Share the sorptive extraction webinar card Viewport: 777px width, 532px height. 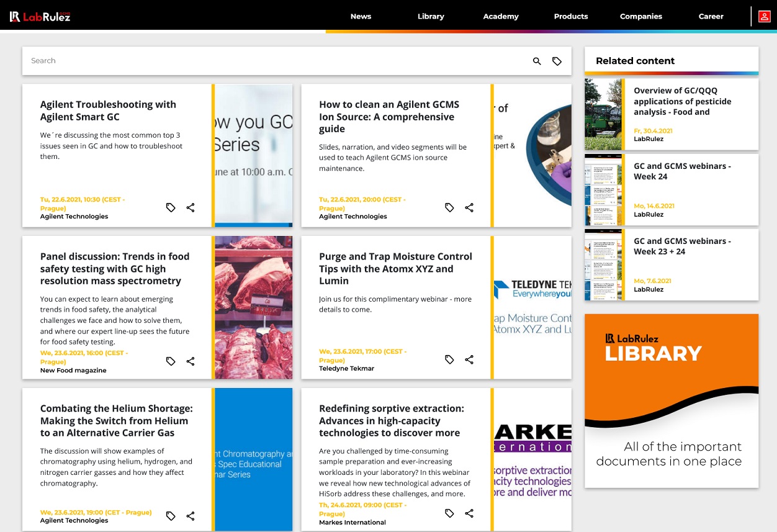(x=469, y=513)
